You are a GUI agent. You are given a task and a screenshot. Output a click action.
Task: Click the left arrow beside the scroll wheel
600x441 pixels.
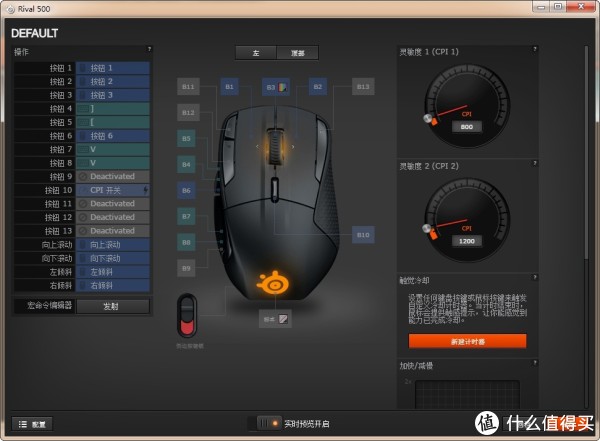tap(257, 146)
